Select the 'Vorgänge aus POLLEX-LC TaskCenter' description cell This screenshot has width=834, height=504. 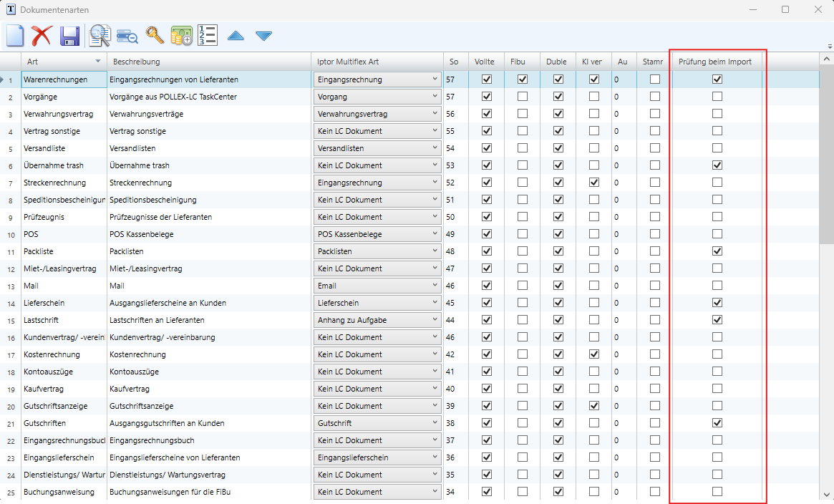point(209,97)
